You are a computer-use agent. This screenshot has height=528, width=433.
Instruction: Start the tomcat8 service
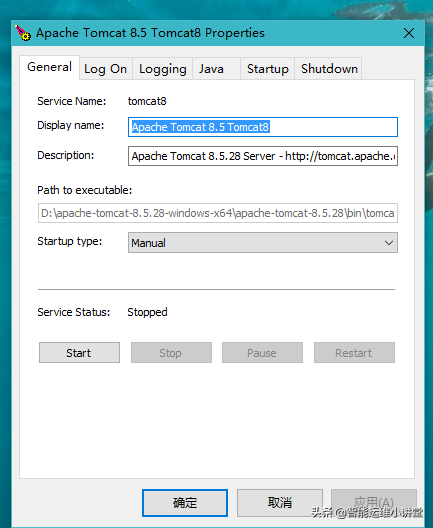point(79,353)
